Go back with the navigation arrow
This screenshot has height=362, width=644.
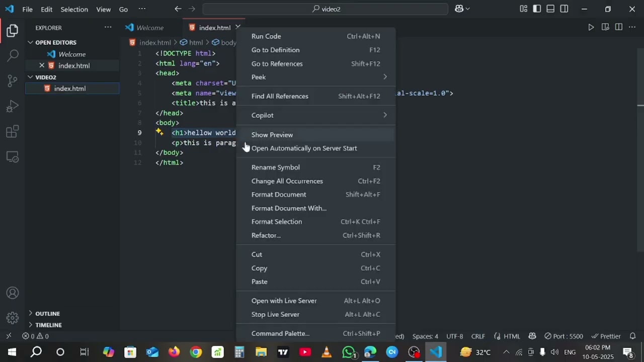click(x=178, y=9)
